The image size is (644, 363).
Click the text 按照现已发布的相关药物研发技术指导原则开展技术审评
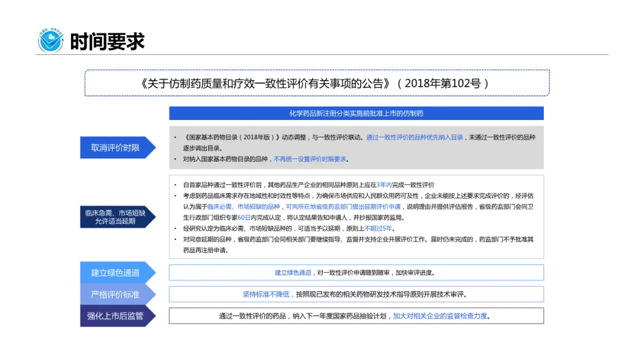click(x=380, y=294)
